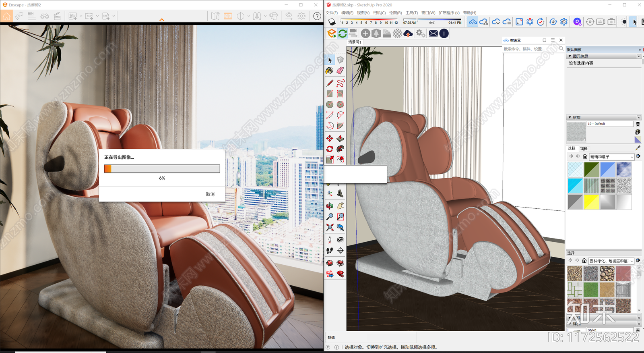Open Enscape video editor clapperboard icon
644x353 pixels.
click(57, 16)
